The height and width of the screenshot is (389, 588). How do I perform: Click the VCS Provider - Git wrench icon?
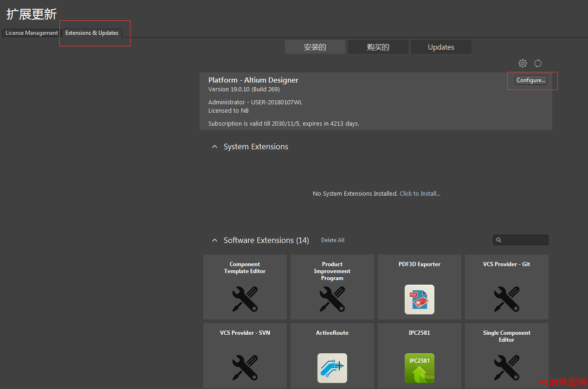[x=507, y=299]
